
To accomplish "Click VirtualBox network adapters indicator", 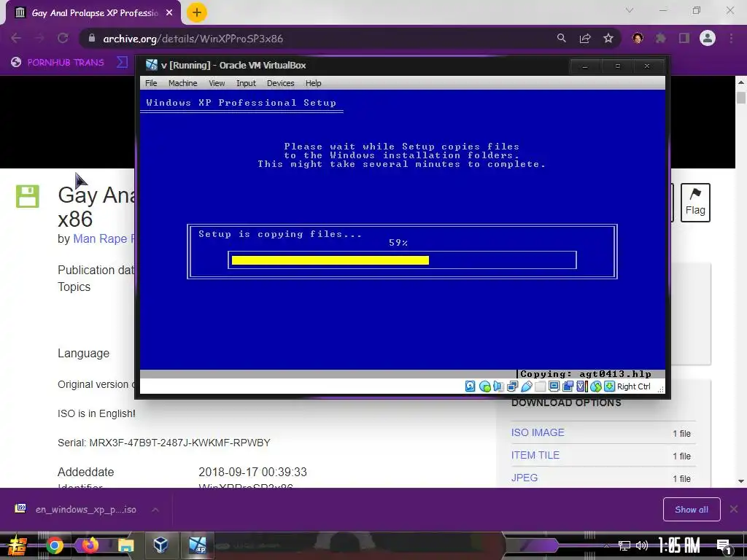I will pos(512,386).
